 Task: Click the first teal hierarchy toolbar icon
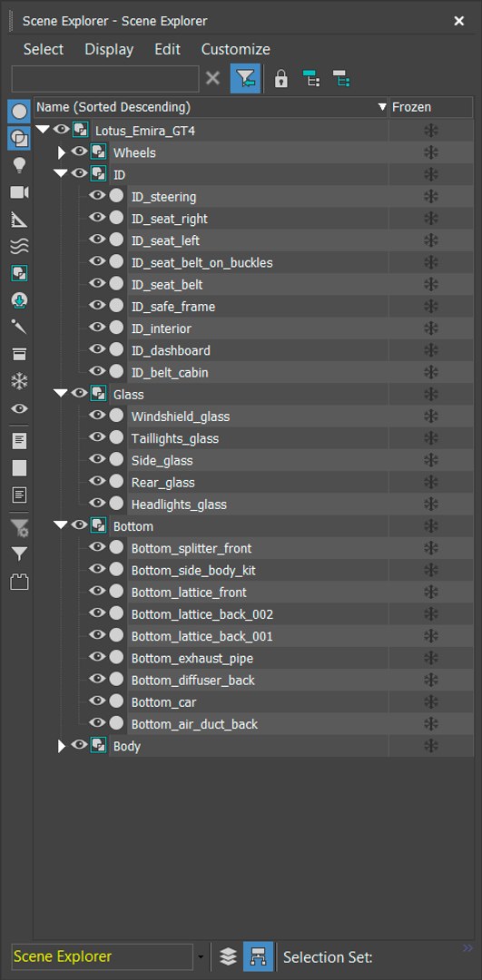click(310, 79)
